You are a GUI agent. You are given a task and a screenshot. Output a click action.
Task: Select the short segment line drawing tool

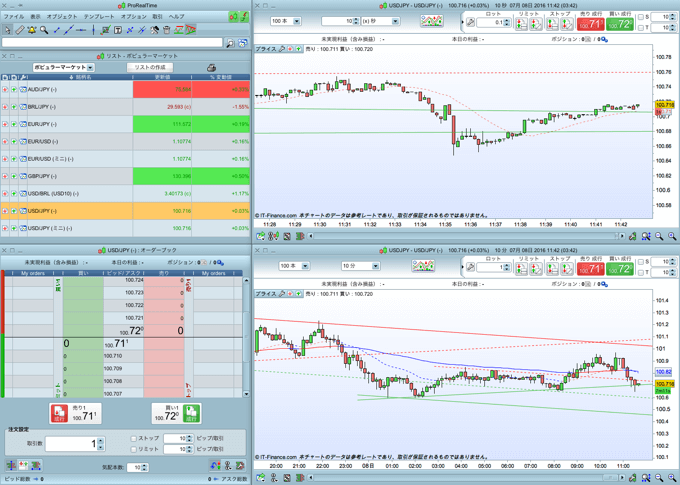coord(56,30)
